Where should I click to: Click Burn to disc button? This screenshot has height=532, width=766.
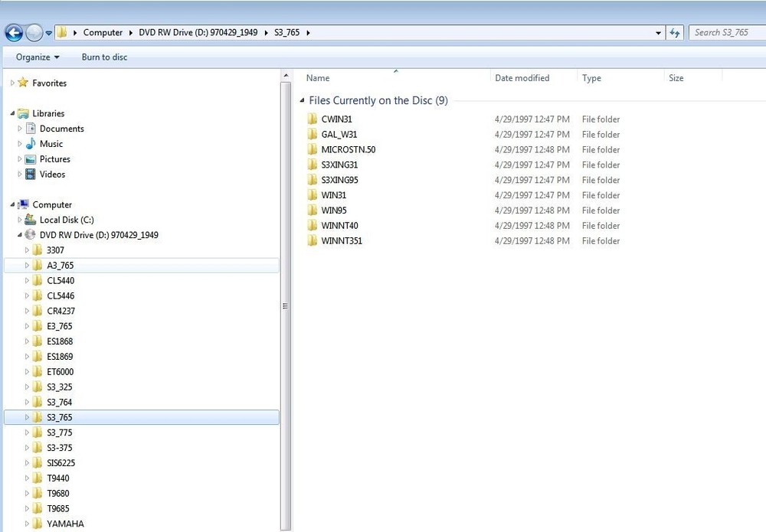[104, 57]
